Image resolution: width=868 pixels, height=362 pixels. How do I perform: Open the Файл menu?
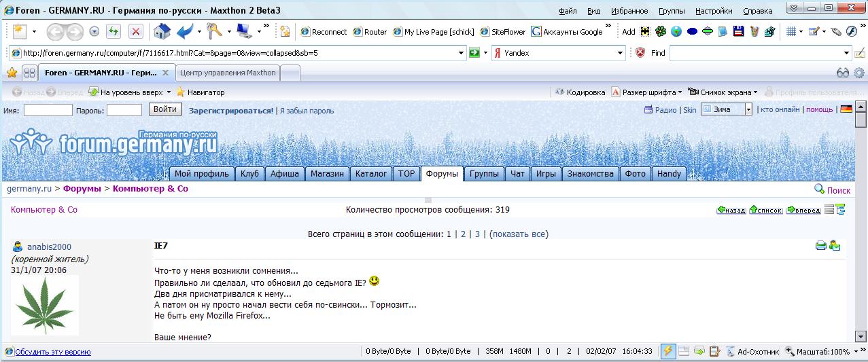click(x=568, y=11)
